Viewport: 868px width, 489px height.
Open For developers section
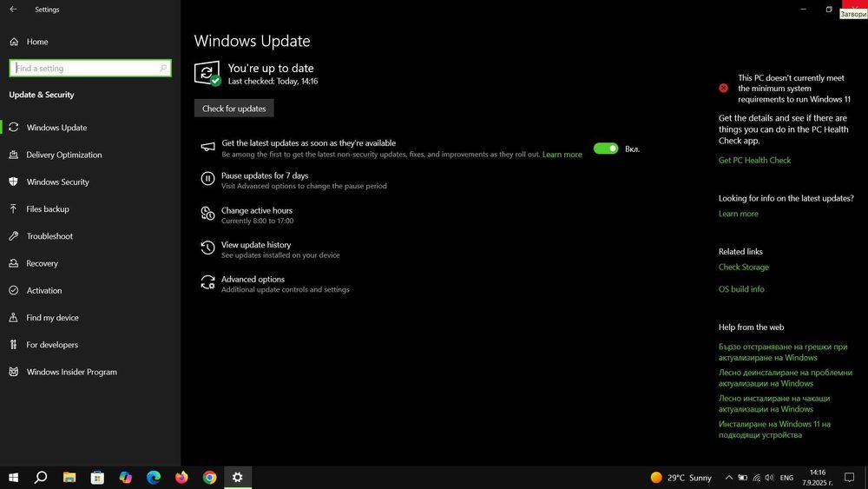(90, 345)
